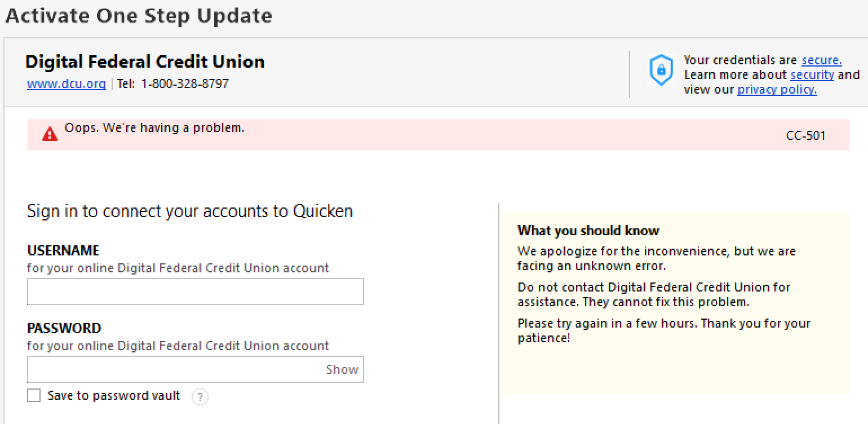Click the Digital Federal Credit Union heading
Image resolution: width=868 pixels, height=424 pixels.
tap(145, 61)
